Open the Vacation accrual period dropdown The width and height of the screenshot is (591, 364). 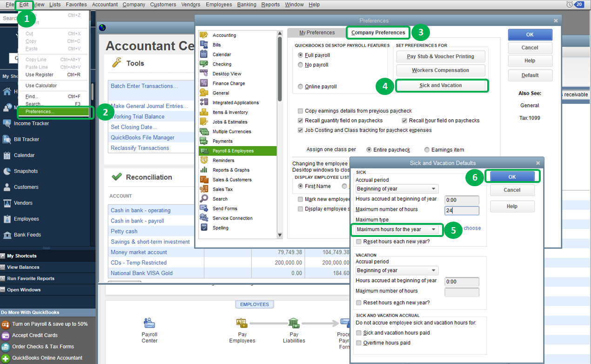tap(397, 270)
